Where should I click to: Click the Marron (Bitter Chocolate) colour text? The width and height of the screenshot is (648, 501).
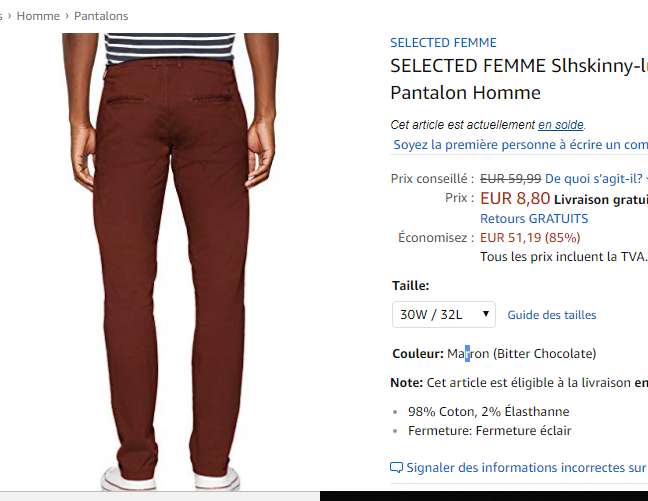tap(522, 354)
